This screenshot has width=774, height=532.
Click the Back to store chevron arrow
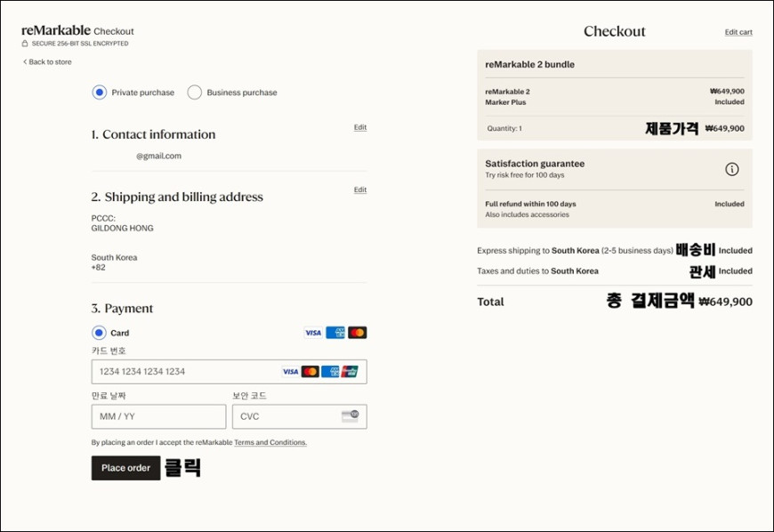[x=25, y=61]
